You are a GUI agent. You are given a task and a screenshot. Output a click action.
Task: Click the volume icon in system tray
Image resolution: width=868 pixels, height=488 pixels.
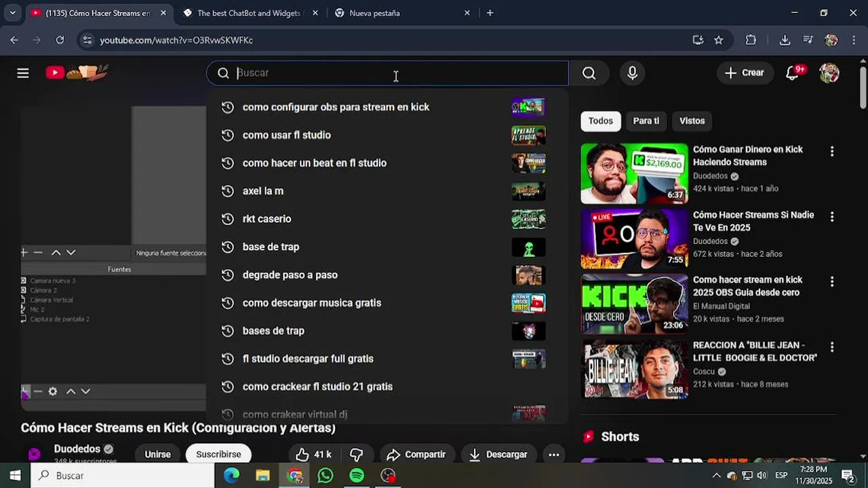click(x=762, y=476)
